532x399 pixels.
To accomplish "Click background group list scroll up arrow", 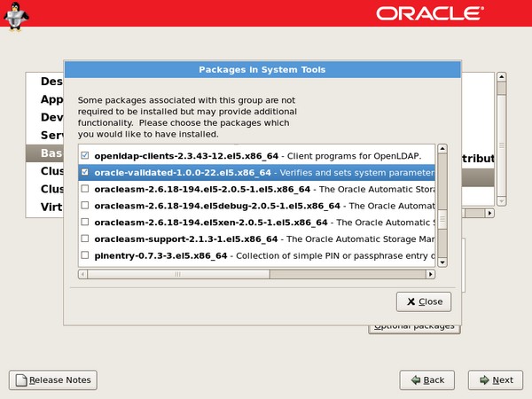I will click(x=502, y=76).
